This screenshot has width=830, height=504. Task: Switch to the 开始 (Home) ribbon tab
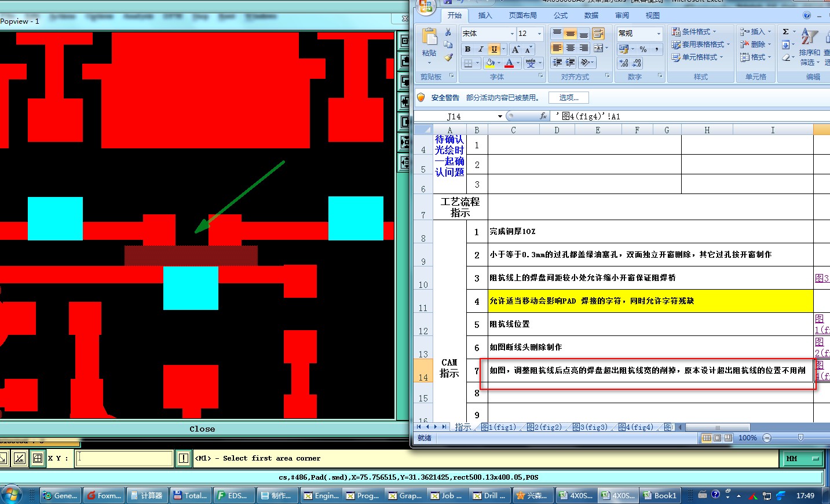click(455, 16)
